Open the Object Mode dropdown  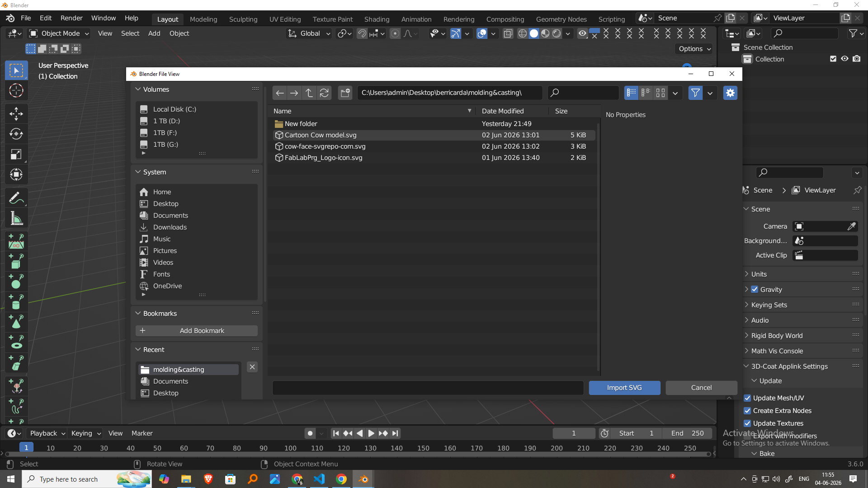[59, 33]
